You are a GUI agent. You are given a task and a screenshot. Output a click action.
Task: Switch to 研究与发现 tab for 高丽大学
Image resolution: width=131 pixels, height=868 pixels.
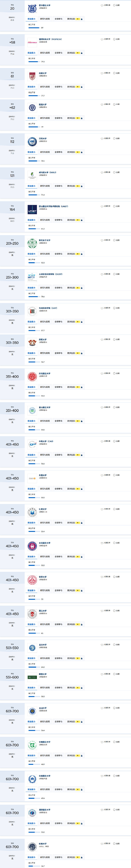point(45,87)
